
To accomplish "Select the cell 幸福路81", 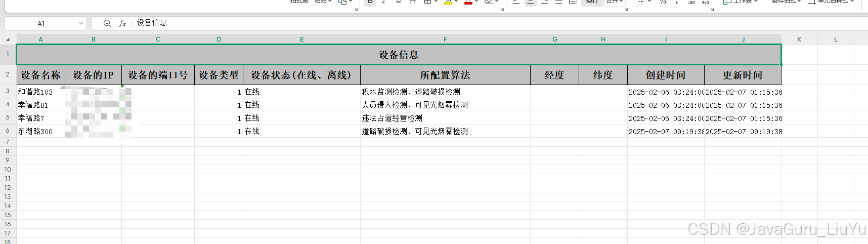I will (x=40, y=105).
